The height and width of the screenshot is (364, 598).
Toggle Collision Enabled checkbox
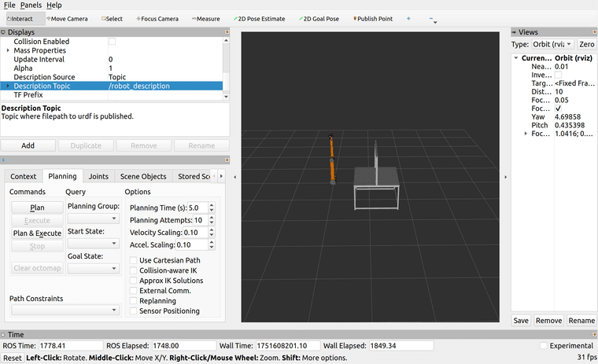(x=112, y=41)
